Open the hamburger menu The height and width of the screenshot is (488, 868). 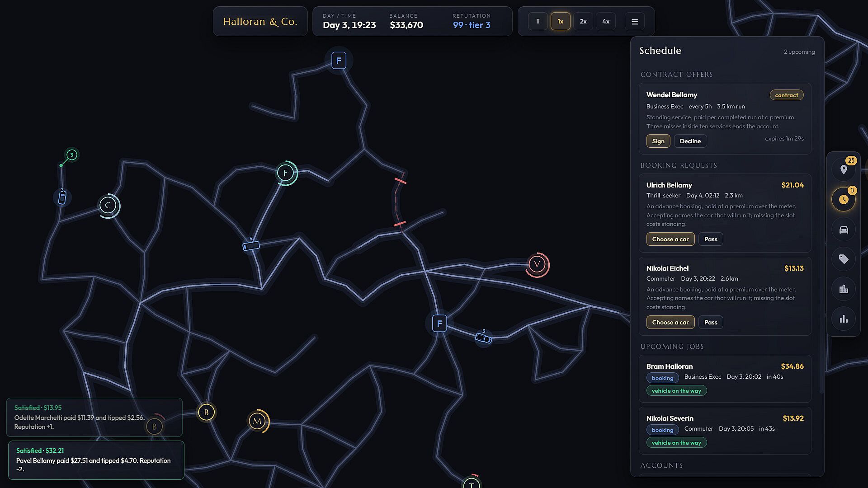click(x=635, y=21)
